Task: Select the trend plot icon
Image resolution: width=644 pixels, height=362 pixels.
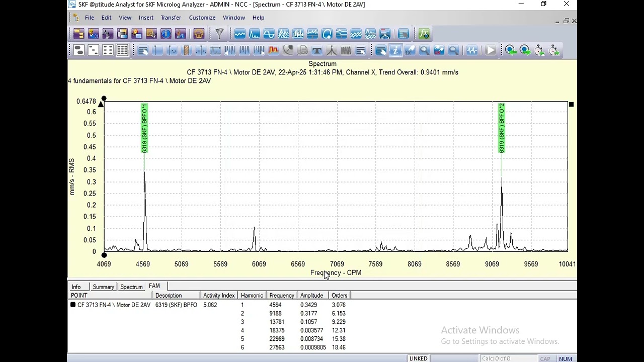Action: click(239, 34)
